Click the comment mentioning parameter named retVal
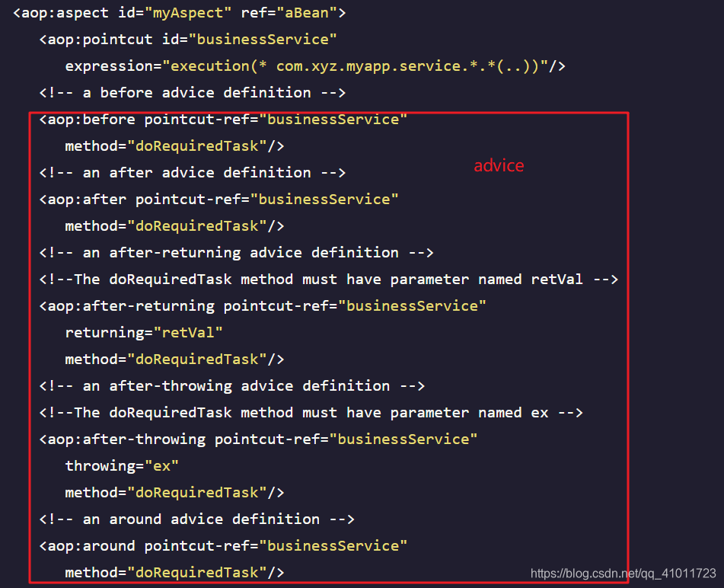Screen dimensions: 724x588 coord(329,280)
